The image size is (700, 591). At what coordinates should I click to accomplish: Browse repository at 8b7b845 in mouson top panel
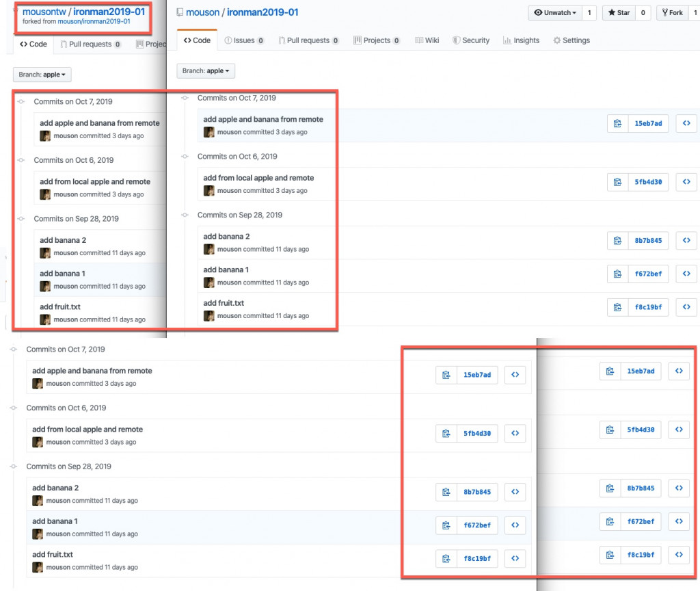click(686, 240)
